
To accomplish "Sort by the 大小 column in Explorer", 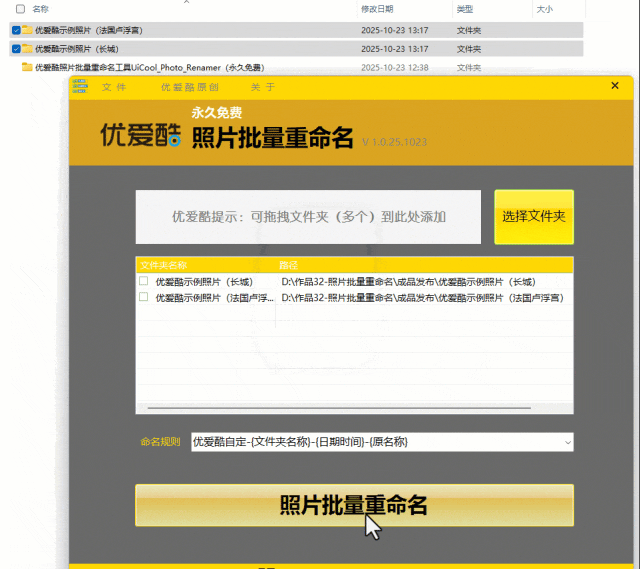I will 544,9.
